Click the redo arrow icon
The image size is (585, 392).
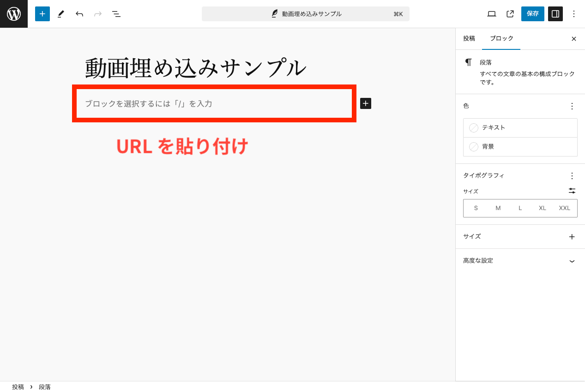(98, 14)
